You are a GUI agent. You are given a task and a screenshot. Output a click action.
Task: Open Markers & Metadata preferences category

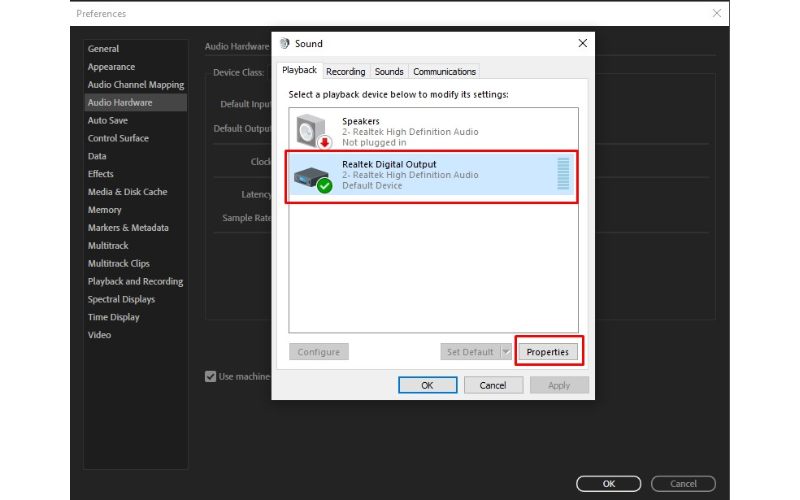tap(128, 228)
